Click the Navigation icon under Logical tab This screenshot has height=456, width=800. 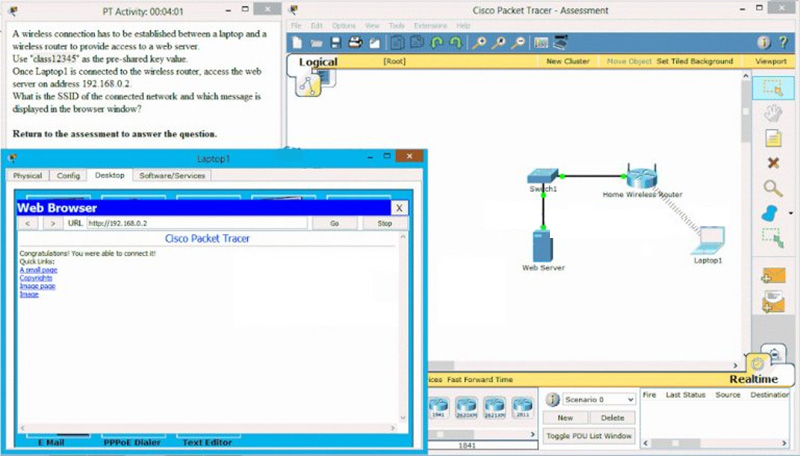(x=308, y=85)
